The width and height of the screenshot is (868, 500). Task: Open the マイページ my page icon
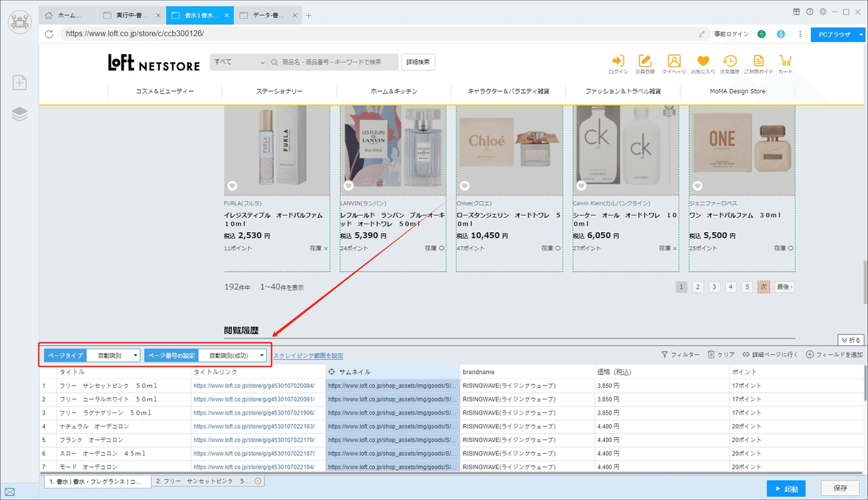(674, 64)
